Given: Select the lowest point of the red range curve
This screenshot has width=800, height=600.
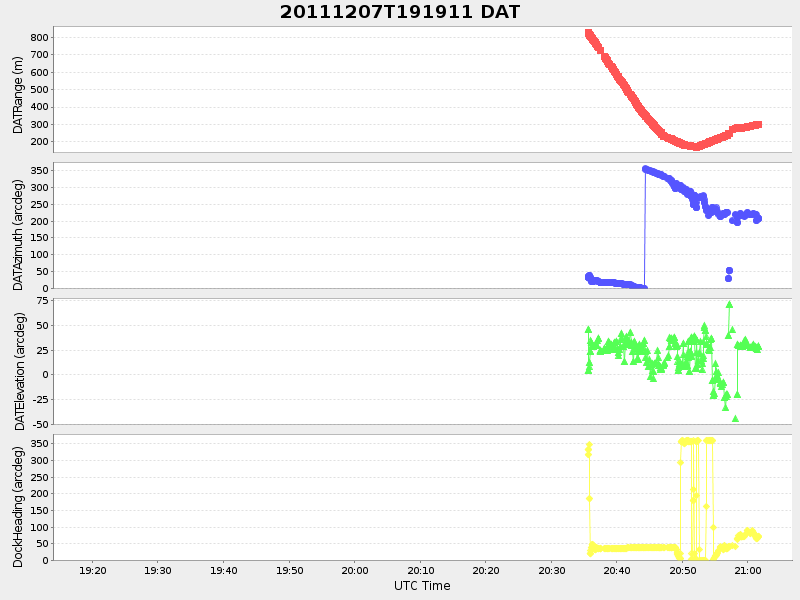Looking at the screenshot, I should 695,147.
